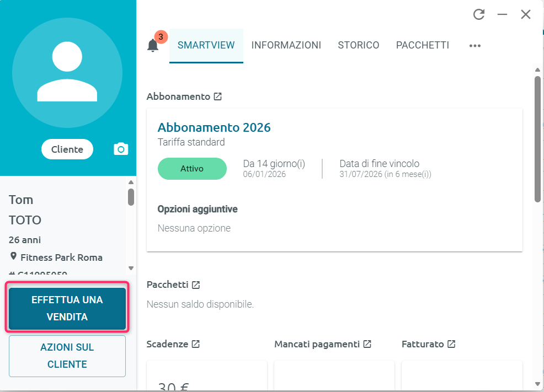Click the camera icon to change photo

pyautogui.click(x=121, y=149)
